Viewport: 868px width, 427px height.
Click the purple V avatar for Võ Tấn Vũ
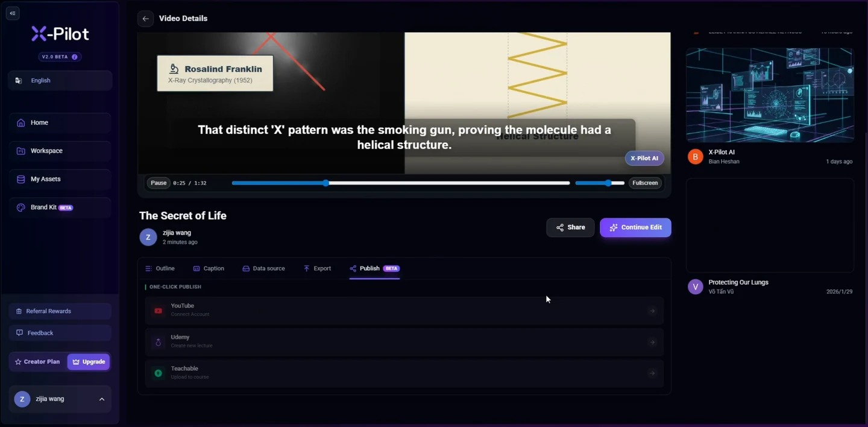(x=696, y=286)
